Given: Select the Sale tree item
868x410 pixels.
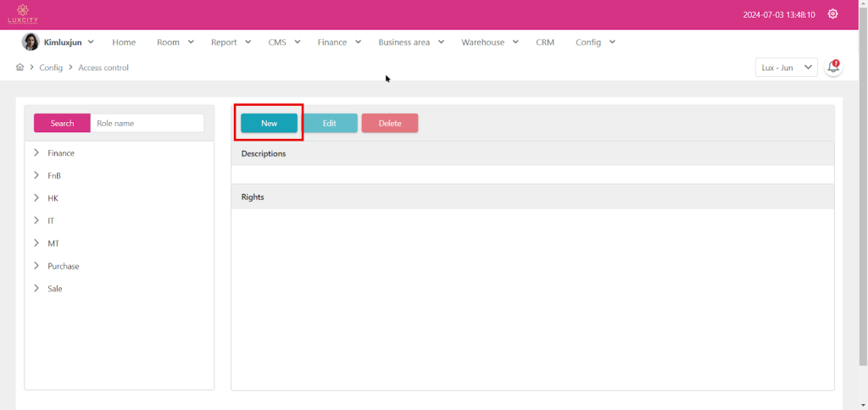Looking at the screenshot, I should [x=55, y=289].
